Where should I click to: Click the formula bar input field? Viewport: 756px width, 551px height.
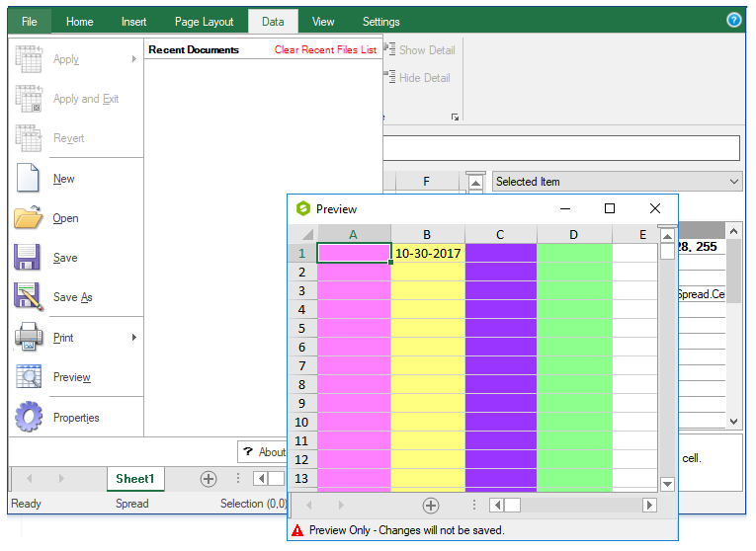[x=561, y=148]
